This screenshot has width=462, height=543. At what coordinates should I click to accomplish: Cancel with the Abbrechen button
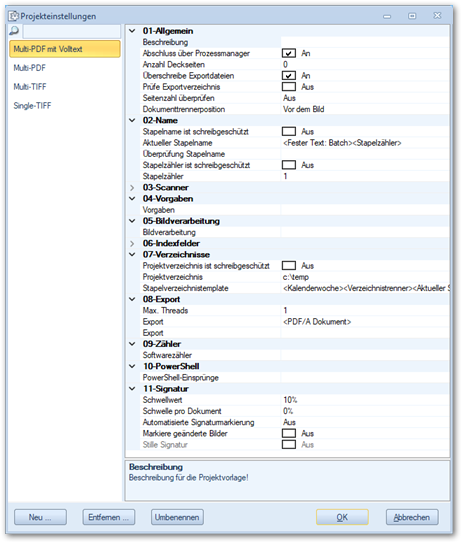click(412, 517)
